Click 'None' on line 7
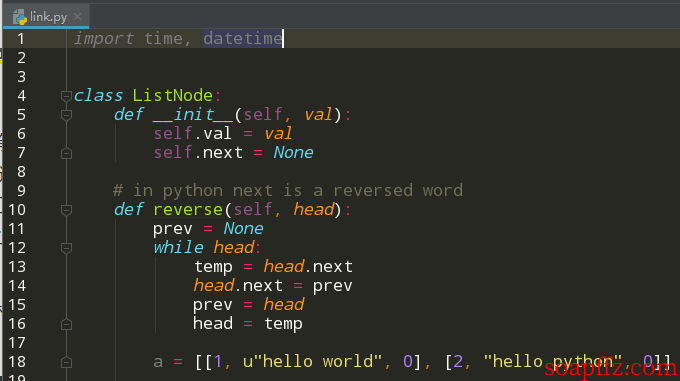The height and width of the screenshot is (381, 680). click(x=293, y=153)
